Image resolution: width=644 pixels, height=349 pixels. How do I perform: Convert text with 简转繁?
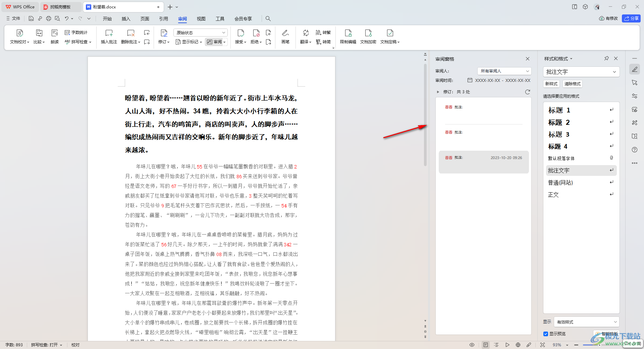point(323,33)
